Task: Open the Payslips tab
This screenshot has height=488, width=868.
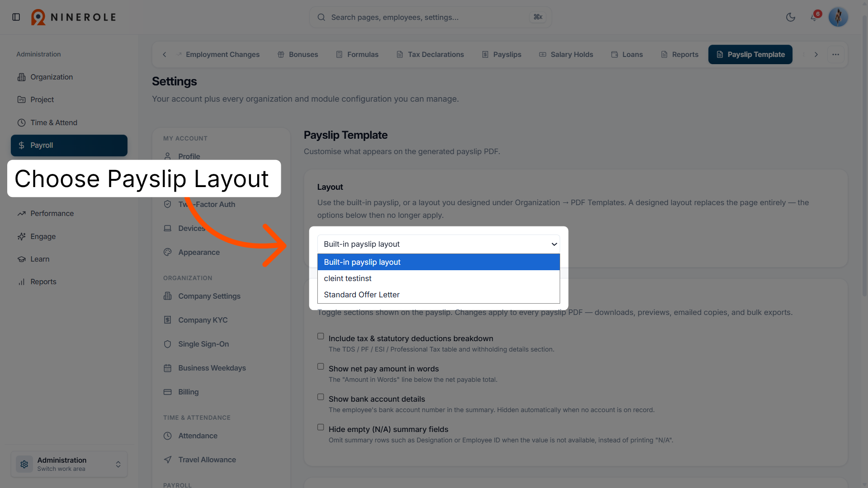Action: click(502, 55)
